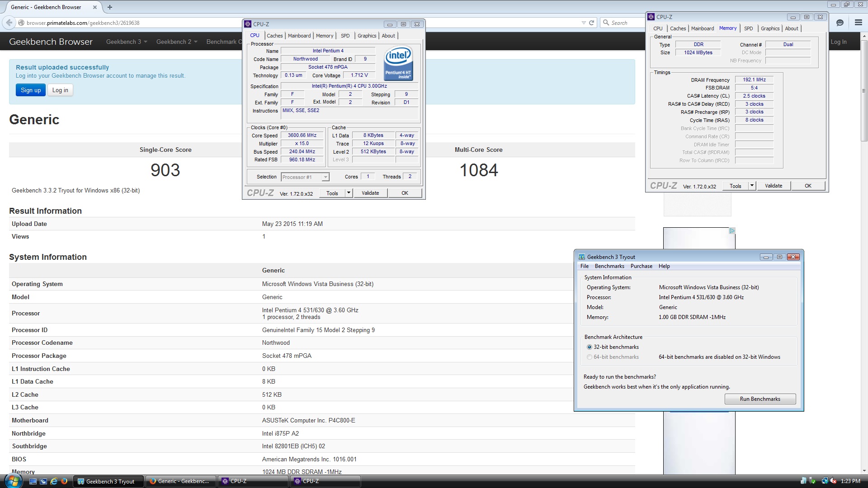Click the Intel Pentium 4 HT logo in CPU-Z
The image size is (868, 488).
(x=398, y=64)
